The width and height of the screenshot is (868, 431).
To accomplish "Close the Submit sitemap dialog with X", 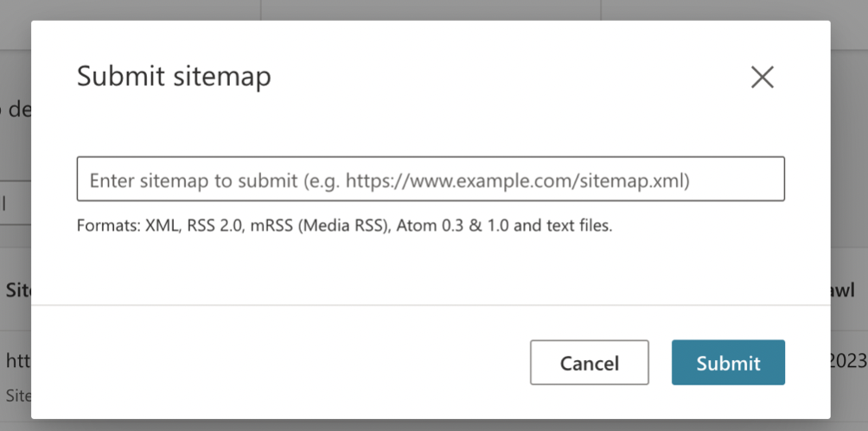I will coord(762,78).
